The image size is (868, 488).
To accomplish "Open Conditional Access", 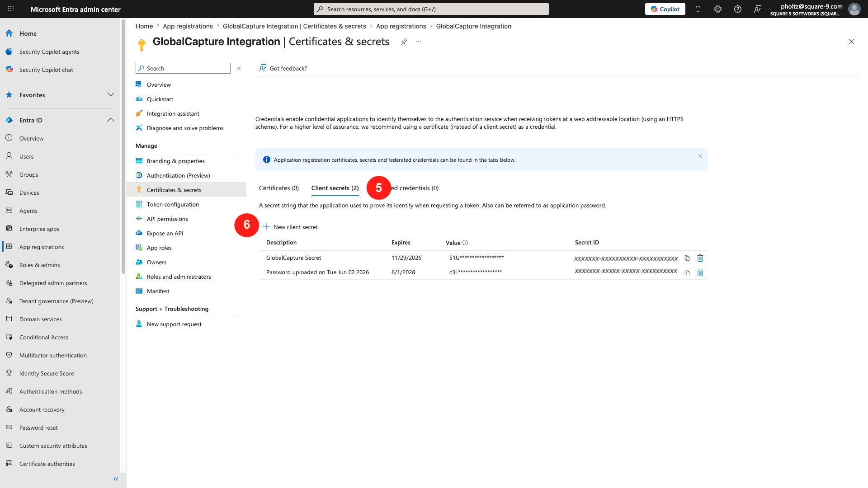I will (x=44, y=337).
